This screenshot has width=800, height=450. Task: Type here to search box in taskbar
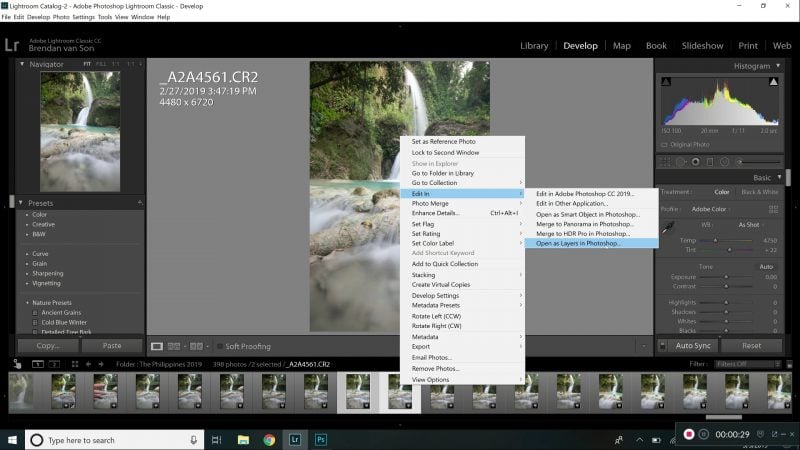click(x=115, y=440)
